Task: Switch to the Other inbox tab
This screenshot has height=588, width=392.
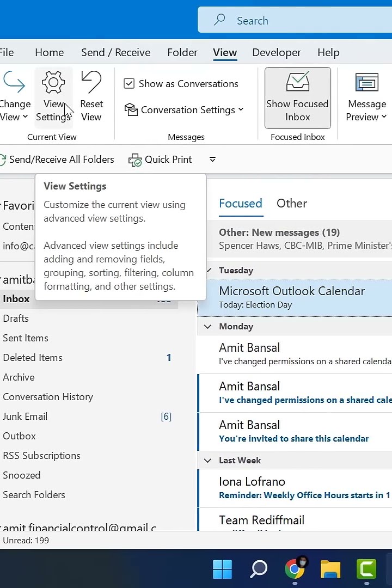Action: tap(291, 203)
